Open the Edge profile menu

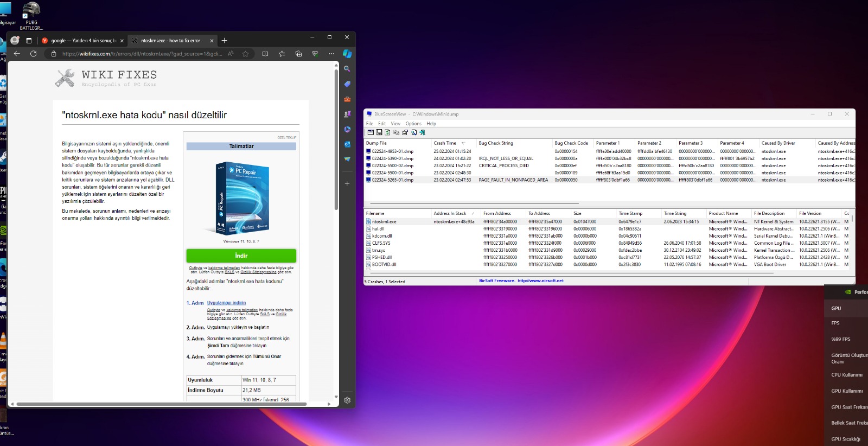pyautogui.click(x=15, y=40)
